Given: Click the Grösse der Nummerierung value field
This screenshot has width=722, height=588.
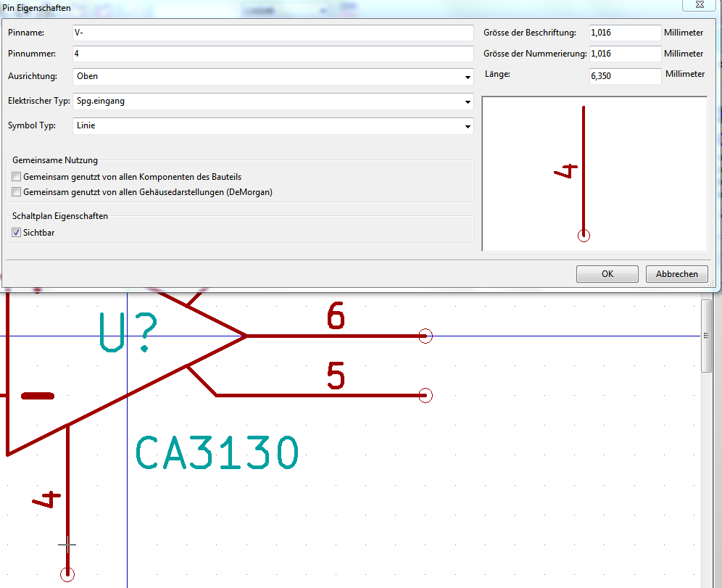Looking at the screenshot, I should (625, 54).
